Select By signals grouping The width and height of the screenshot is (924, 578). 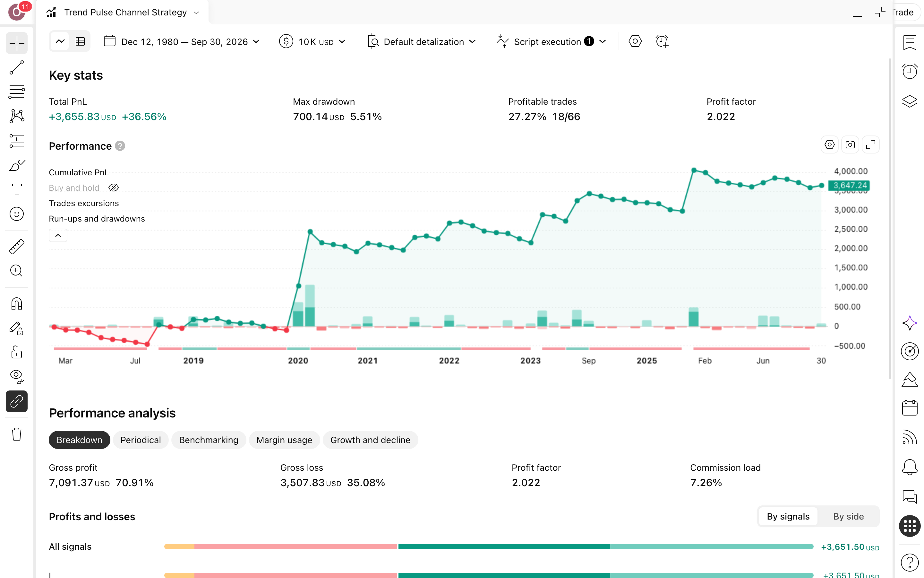pos(788,516)
